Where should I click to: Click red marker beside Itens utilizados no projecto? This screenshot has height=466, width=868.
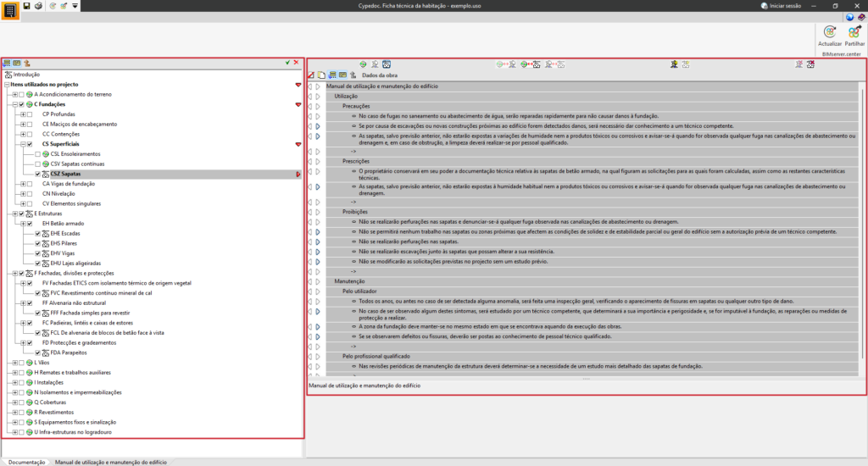298,85
